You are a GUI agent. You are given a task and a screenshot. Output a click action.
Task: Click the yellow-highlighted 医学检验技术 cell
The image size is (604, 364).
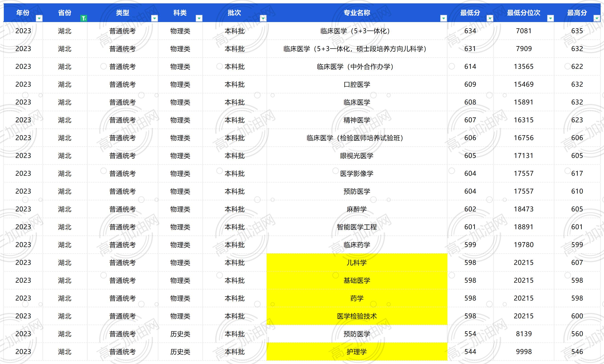point(357,316)
